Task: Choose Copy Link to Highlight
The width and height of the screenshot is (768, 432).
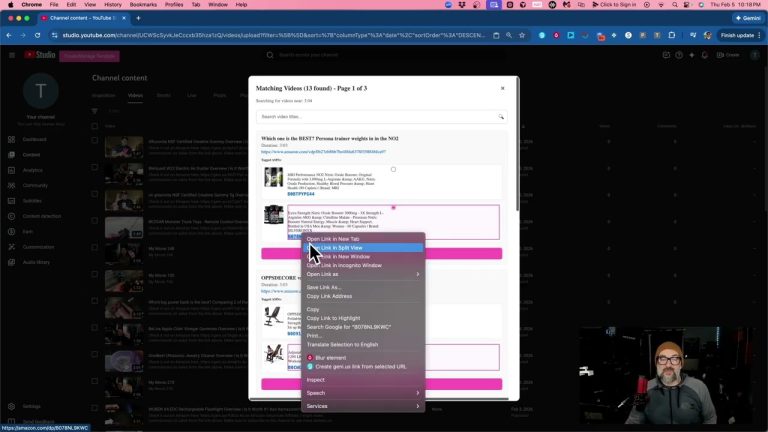Action: tap(363, 318)
